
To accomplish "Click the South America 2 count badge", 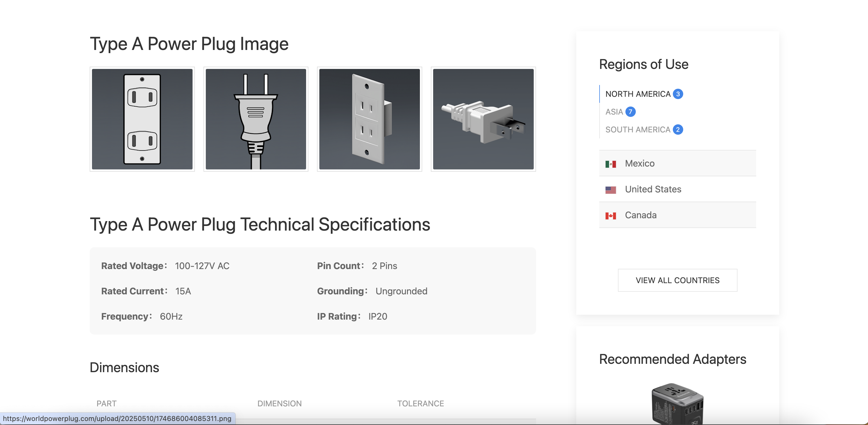I will [x=678, y=130].
